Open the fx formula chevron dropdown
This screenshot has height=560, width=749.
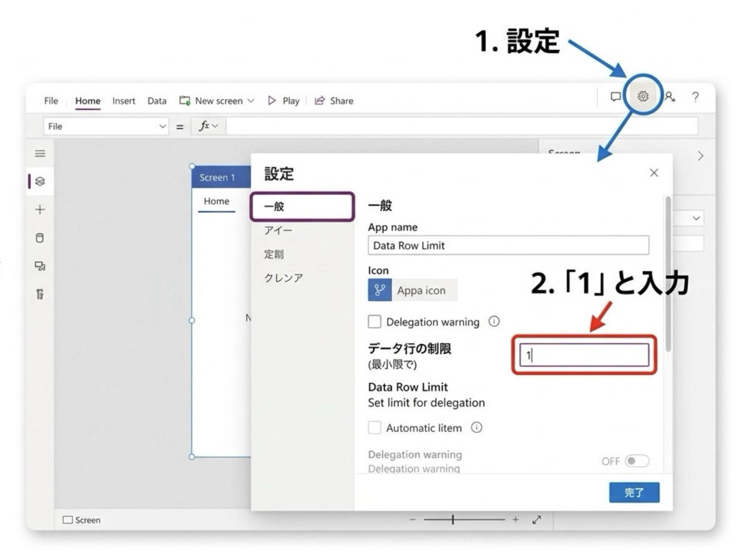click(x=215, y=126)
